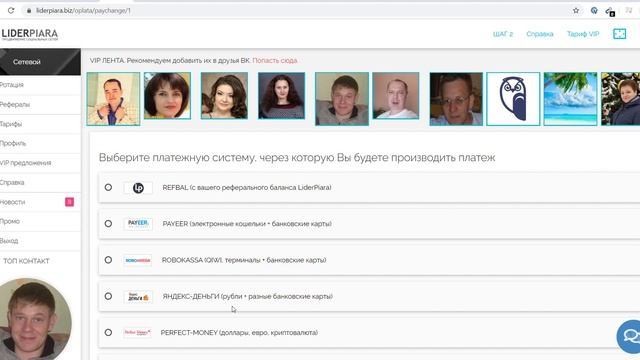Image resolution: width=640 pixels, height=360 pixels.
Task: Click the Яндекс Деньги logo icon
Action: (x=138, y=296)
